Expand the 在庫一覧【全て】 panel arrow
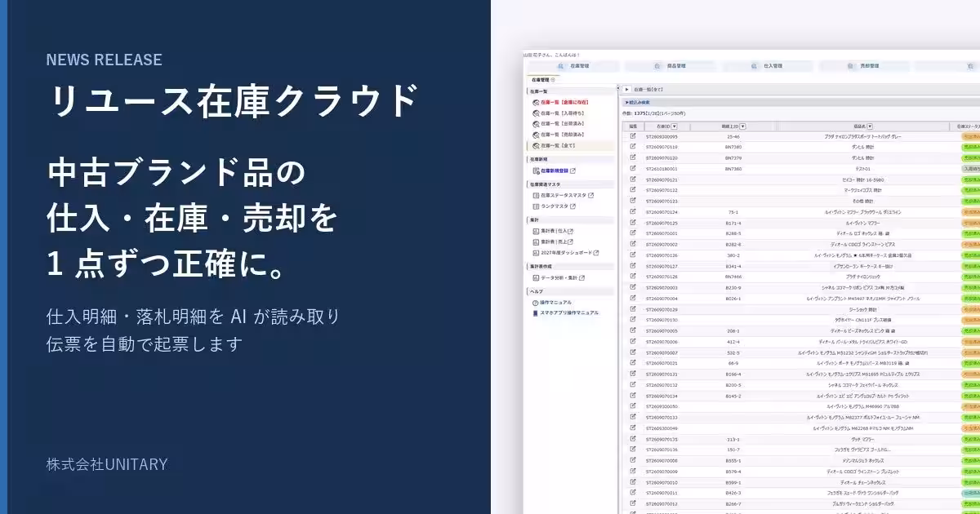The width and height of the screenshot is (980, 514). pos(626,89)
